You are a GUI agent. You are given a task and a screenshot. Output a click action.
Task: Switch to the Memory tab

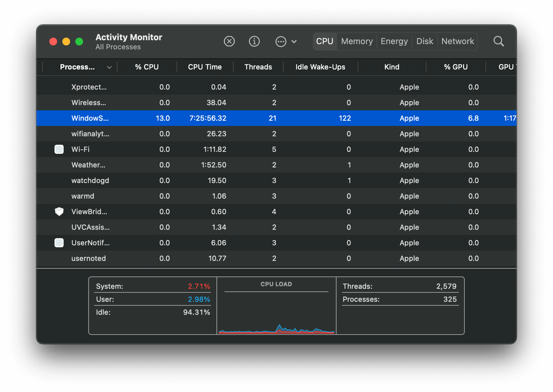coord(356,41)
